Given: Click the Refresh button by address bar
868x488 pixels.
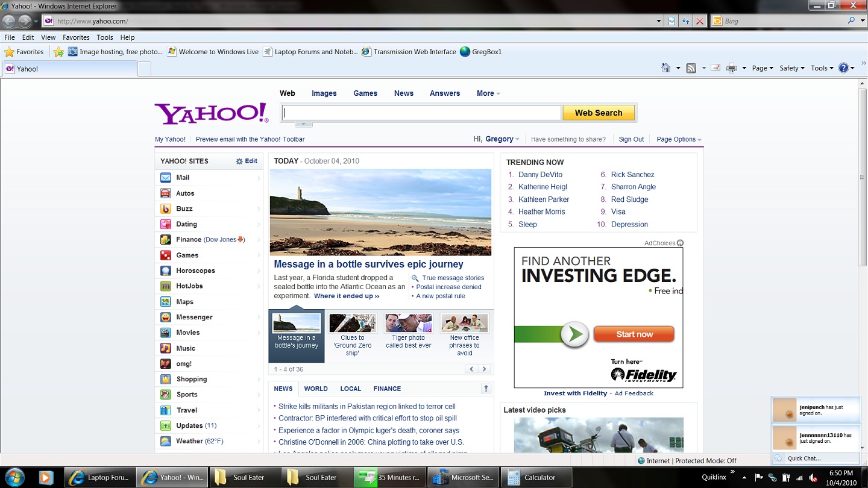Looking at the screenshot, I should [685, 21].
